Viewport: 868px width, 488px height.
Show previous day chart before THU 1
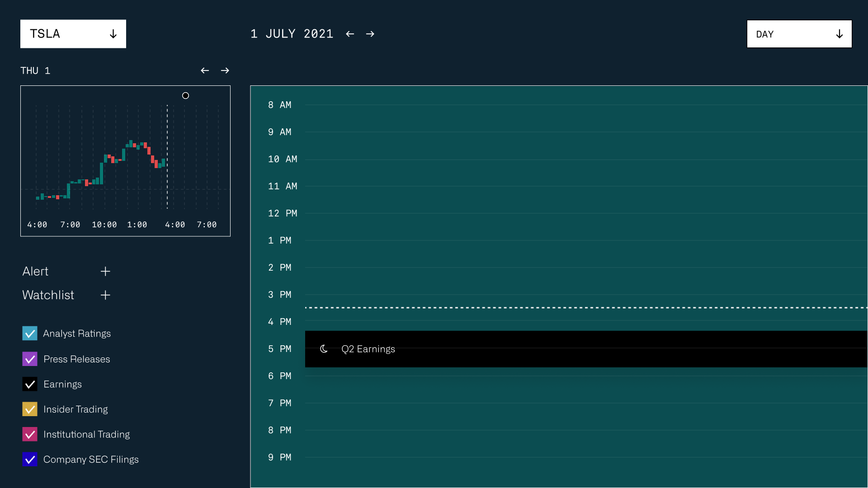(205, 70)
